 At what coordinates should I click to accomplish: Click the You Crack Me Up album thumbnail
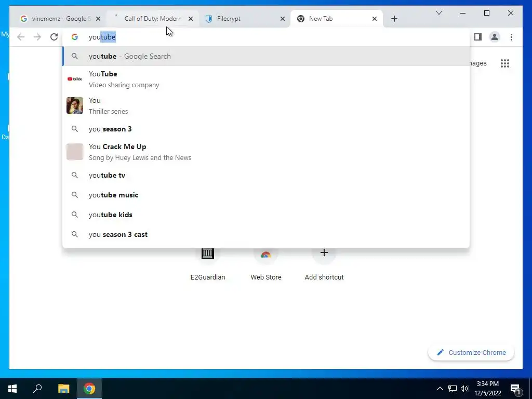75,152
